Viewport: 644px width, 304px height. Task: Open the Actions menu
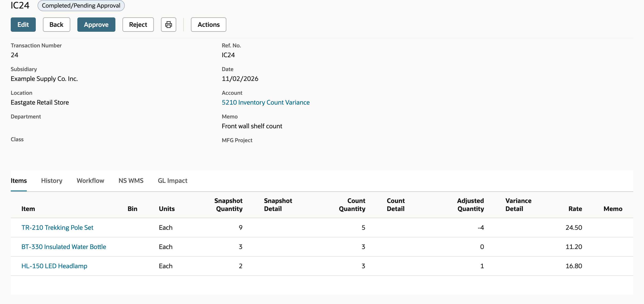[208, 25]
